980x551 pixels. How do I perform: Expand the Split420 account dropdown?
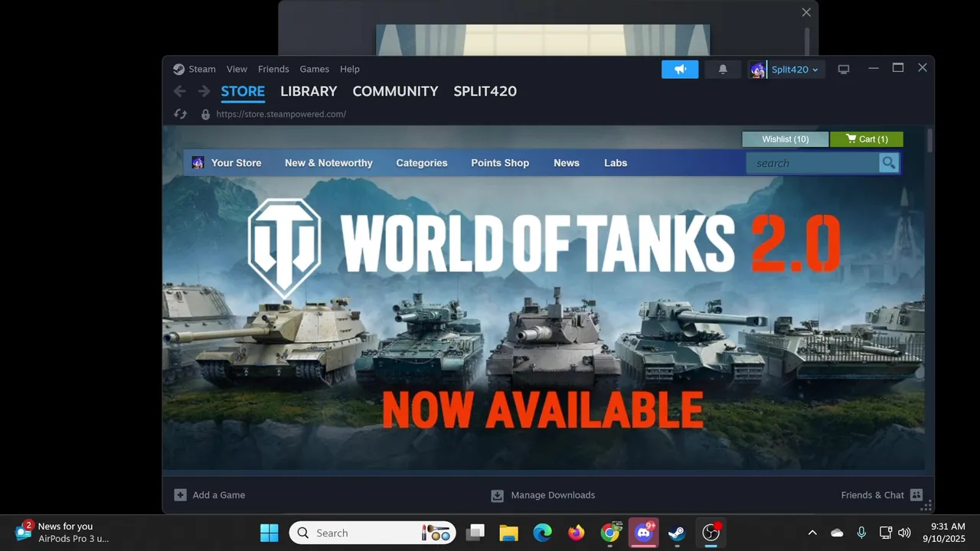pyautogui.click(x=815, y=70)
